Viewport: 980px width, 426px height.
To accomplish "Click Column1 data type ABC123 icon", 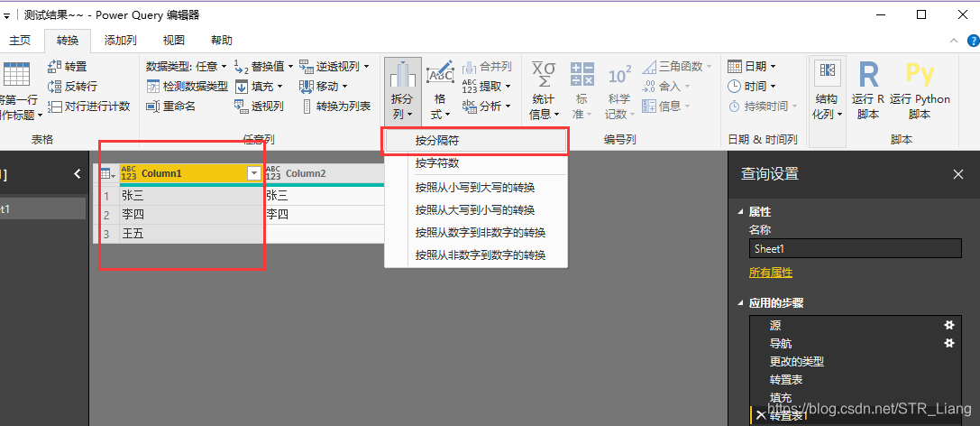I will [x=129, y=173].
